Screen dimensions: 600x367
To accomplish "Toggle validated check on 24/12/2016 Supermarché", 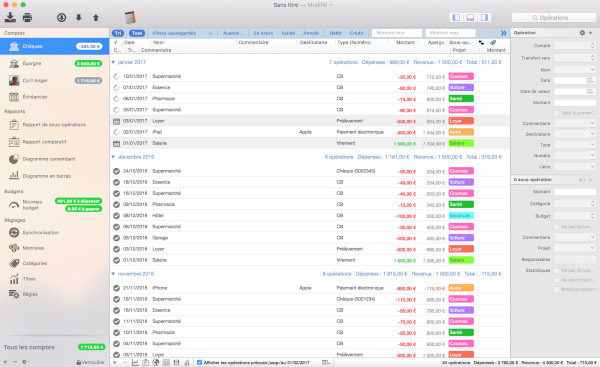I will pyautogui.click(x=116, y=171).
